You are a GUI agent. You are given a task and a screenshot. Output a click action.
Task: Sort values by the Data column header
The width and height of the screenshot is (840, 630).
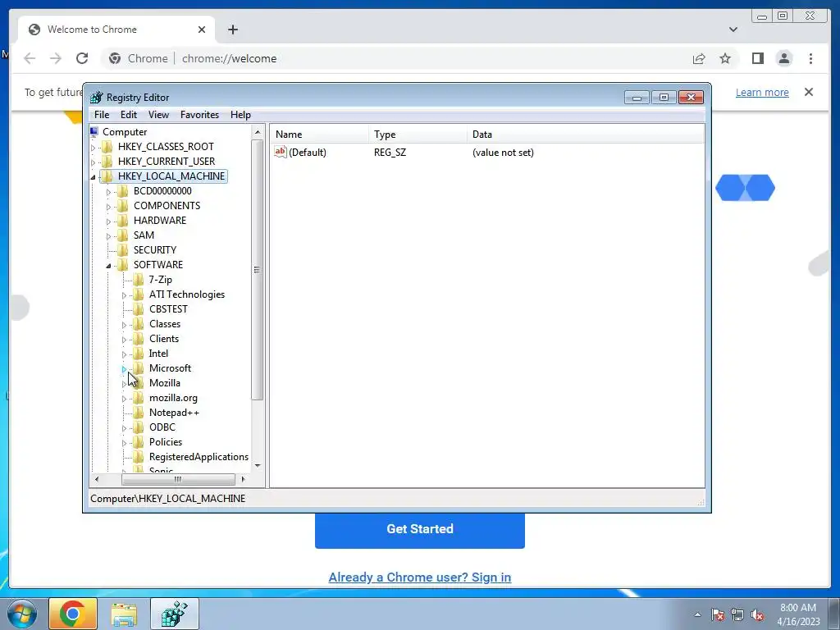click(x=586, y=135)
